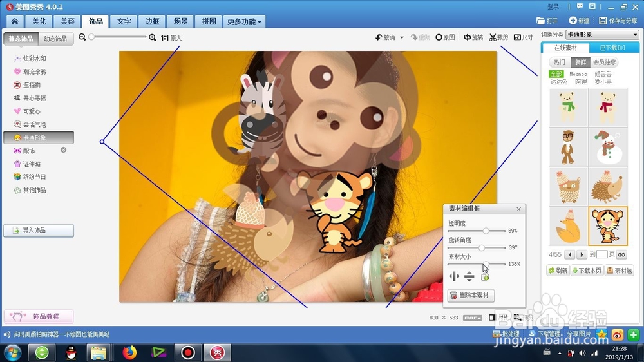Open the 饰品教程 tutorial button
Screen dimensions: 644x362
point(39,316)
